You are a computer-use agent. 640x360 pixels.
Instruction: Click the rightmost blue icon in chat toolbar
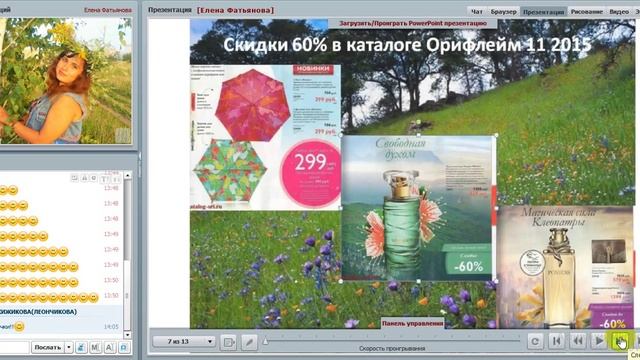pos(124,347)
